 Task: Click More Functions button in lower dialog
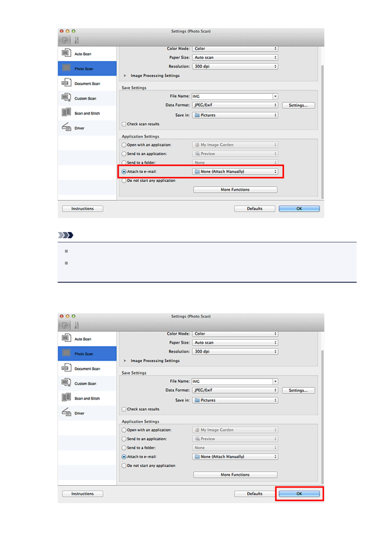(x=235, y=475)
